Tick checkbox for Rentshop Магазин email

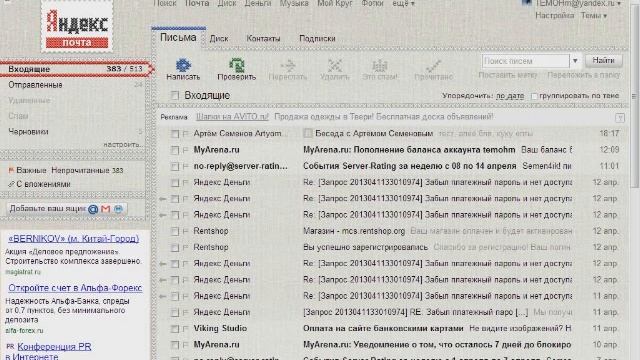[x=175, y=231]
